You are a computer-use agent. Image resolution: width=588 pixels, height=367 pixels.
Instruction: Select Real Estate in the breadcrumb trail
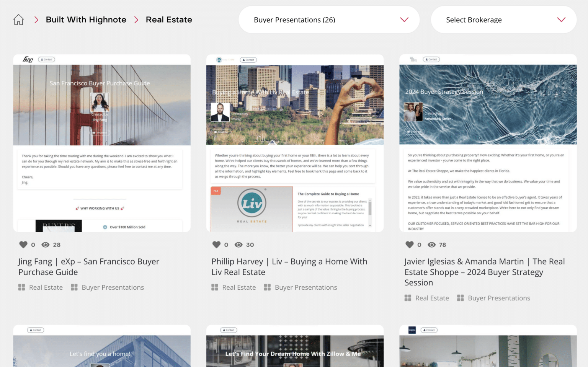169,20
